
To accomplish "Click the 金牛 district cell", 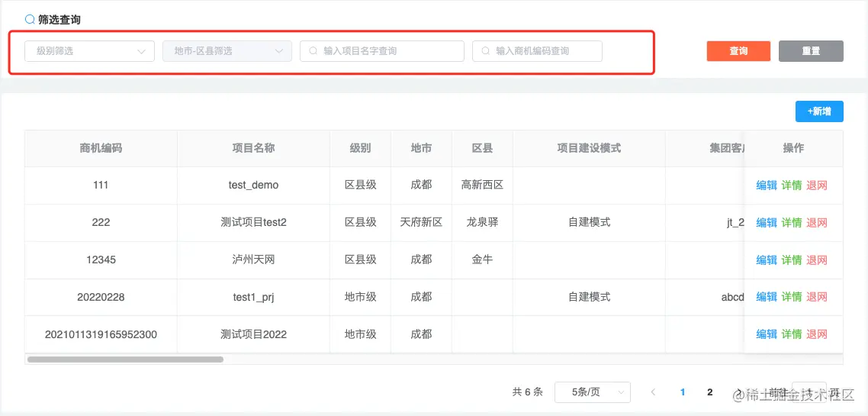I will [482, 260].
